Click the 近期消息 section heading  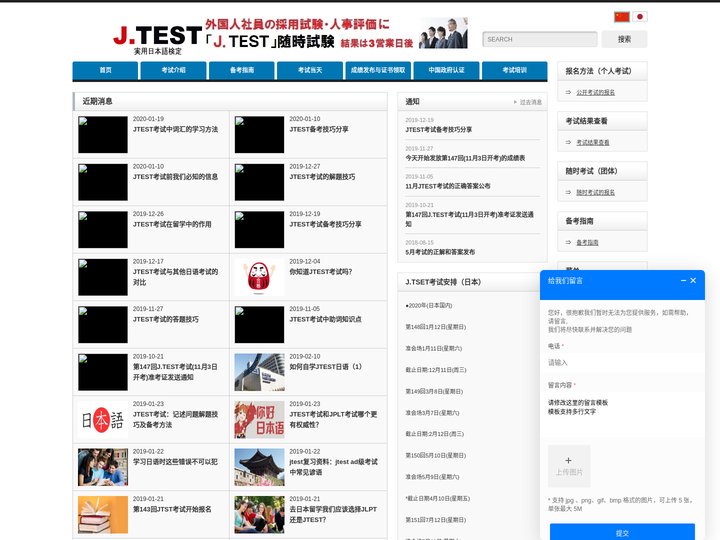(97, 101)
